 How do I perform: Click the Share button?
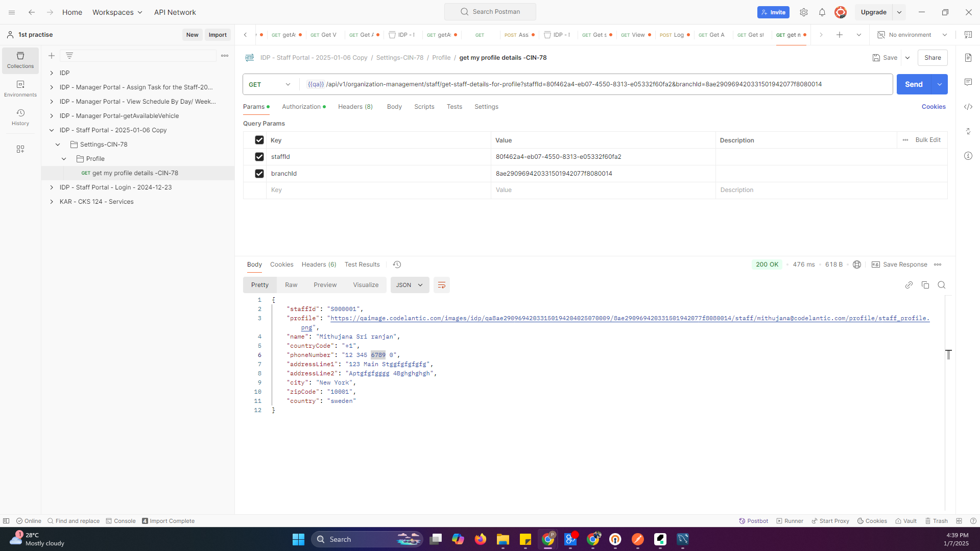933,58
